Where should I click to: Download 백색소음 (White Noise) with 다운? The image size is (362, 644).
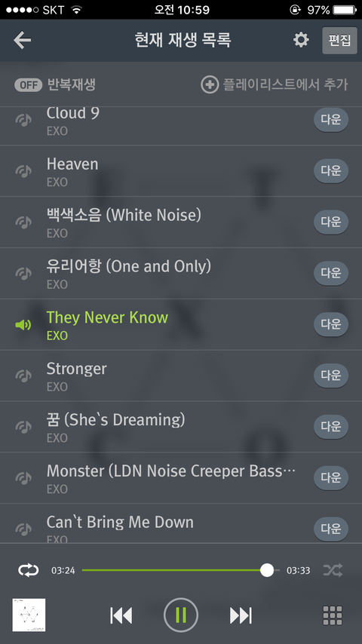tap(331, 222)
